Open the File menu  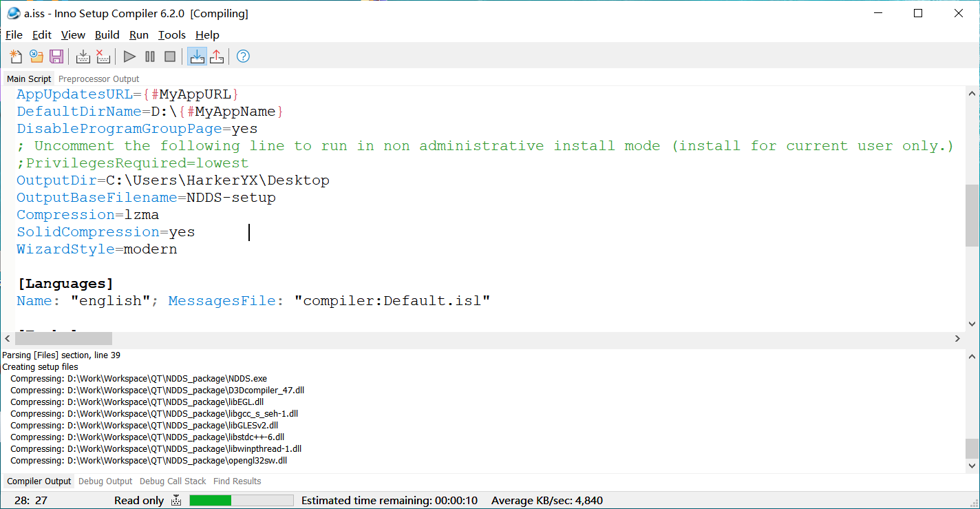click(x=14, y=35)
